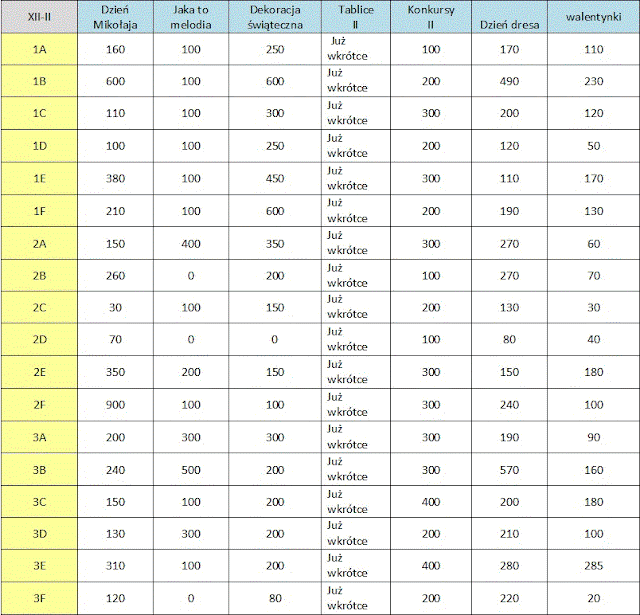Click the 3A row label
640x615 pixels.
click(x=39, y=437)
